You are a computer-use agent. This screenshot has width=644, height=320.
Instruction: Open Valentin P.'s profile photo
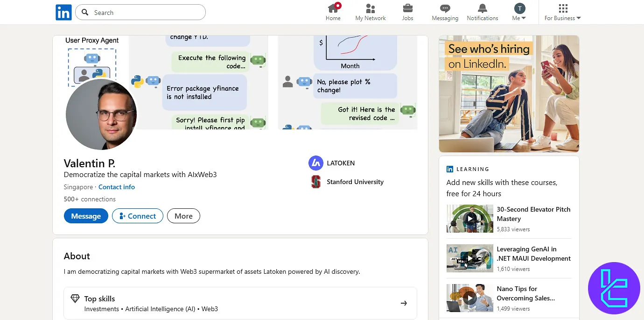click(102, 114)
